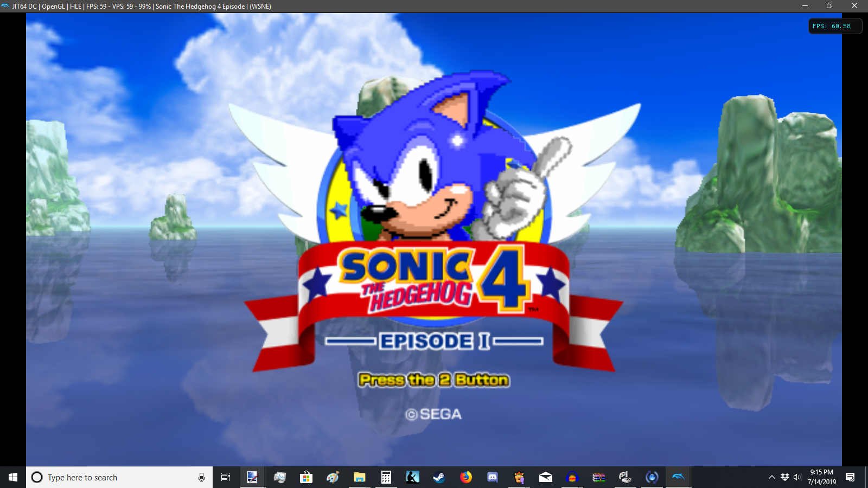Screen dimensions: 868x488
Task: Open Task View from the taskbar
Action: 226,477
